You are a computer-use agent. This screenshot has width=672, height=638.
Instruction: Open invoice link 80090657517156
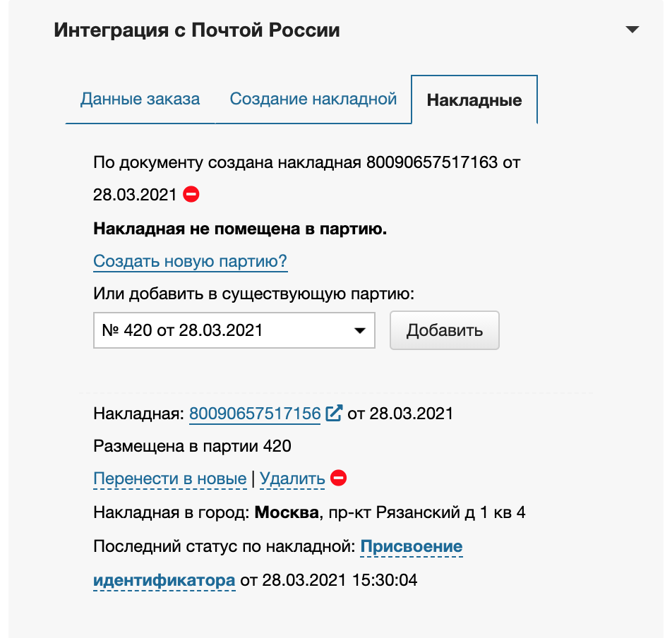[x=255, y=414]
